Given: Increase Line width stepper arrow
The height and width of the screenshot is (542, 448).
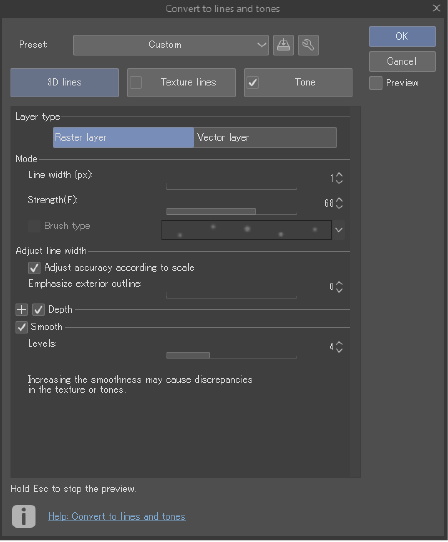Looking at the screenshot, I should 339,175.
